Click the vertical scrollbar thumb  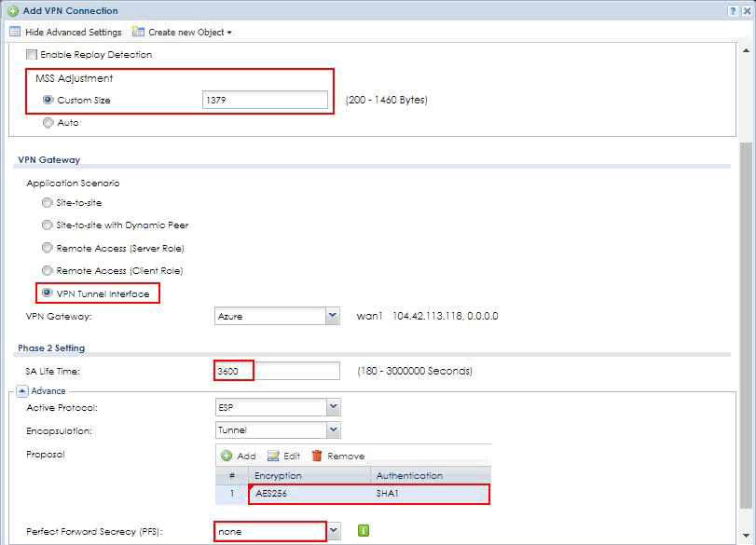tap(747, 325)
